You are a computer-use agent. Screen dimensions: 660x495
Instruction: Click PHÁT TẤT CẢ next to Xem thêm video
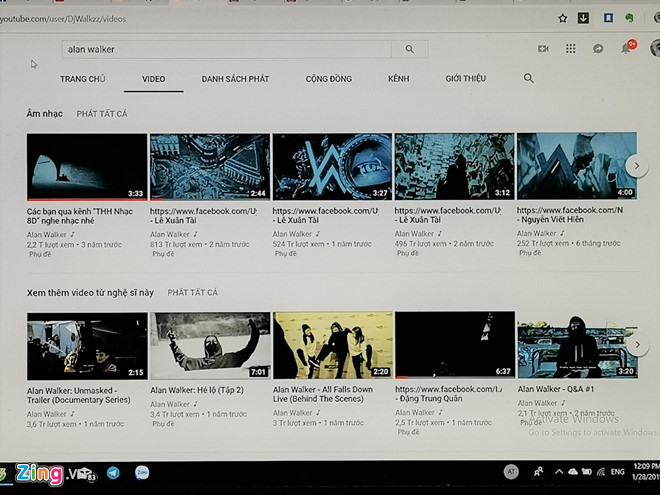193,293
